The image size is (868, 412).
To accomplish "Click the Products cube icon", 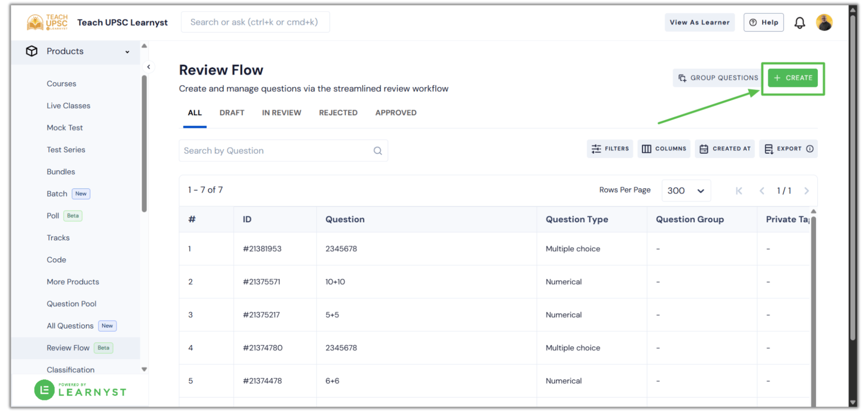I will 32,51.
